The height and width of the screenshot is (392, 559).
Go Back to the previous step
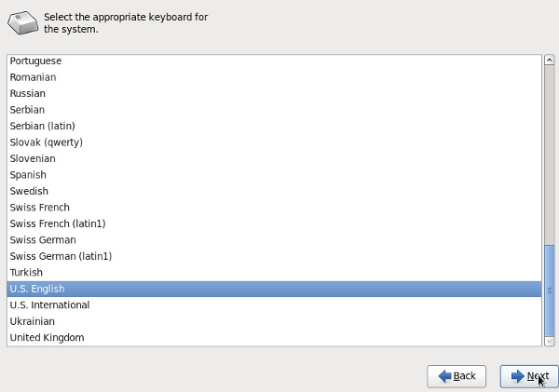pos(457,376)
